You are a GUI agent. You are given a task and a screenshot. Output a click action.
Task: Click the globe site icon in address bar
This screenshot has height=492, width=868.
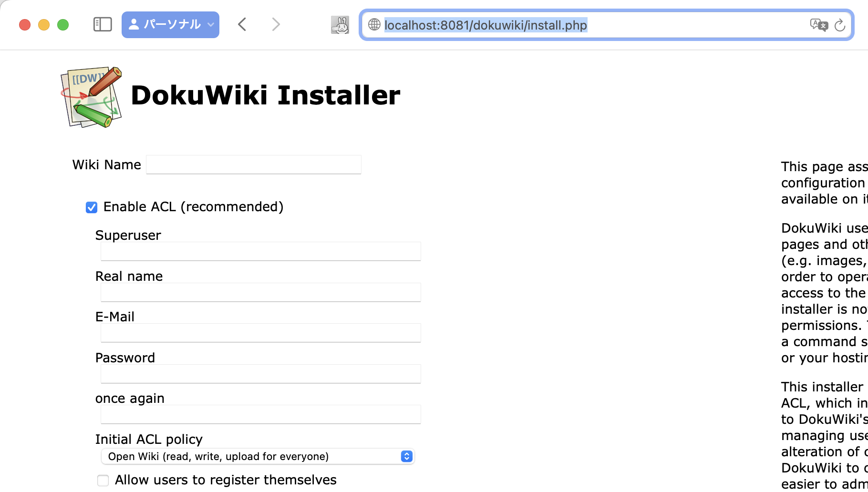click(x=374, y=24)
